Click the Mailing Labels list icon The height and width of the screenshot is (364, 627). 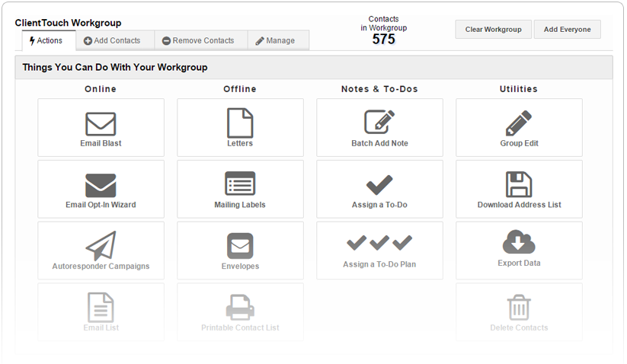pyautogui.click(x=240, y=184)
